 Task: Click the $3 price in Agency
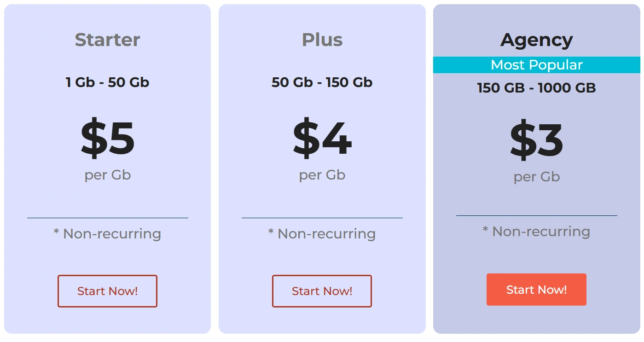536,140
